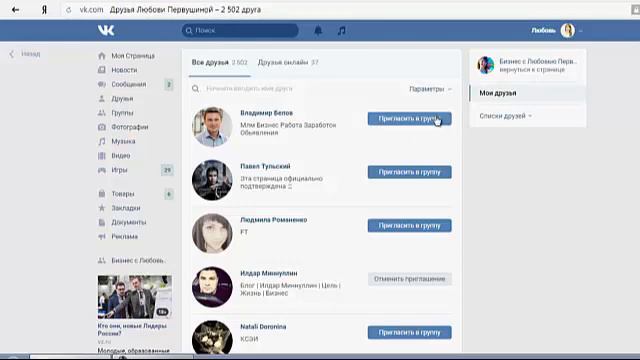Click the Товары counter badge
Screen dimensions: 640x360
169,194
